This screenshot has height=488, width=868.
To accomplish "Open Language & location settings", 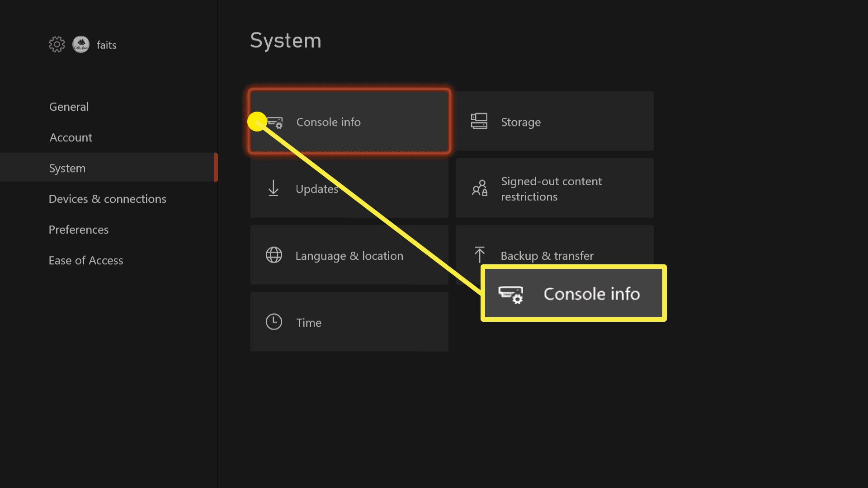I will point(349,255).
